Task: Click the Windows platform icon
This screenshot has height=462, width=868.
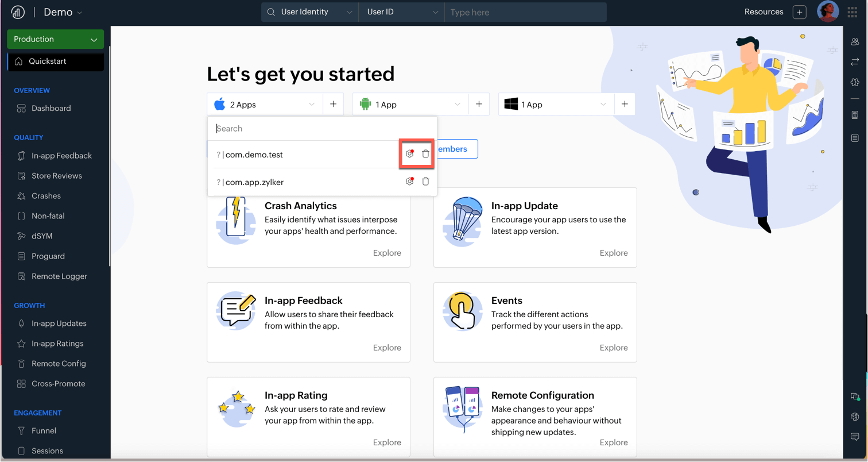Action: pyautogui.click(x=511, y=105)
